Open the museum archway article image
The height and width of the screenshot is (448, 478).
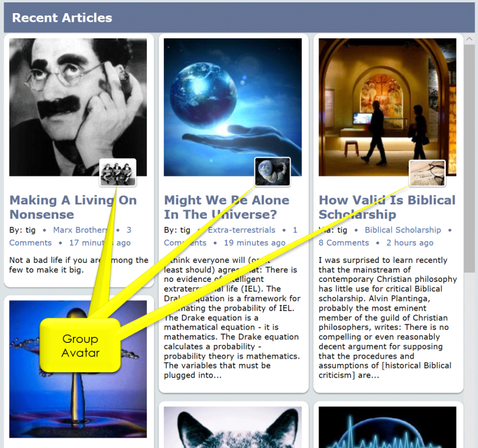[x=387, y=108]
